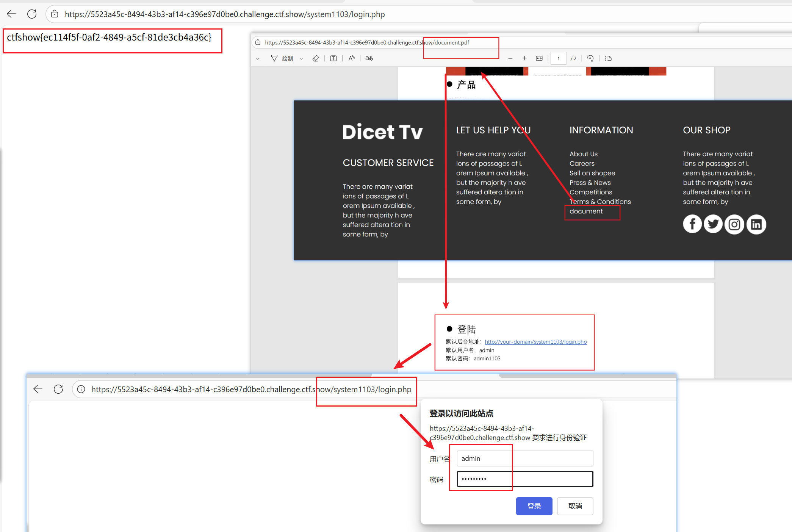Click the Instagram icon in the footer
The image size is (792, 532).
[x=734, y=224]
